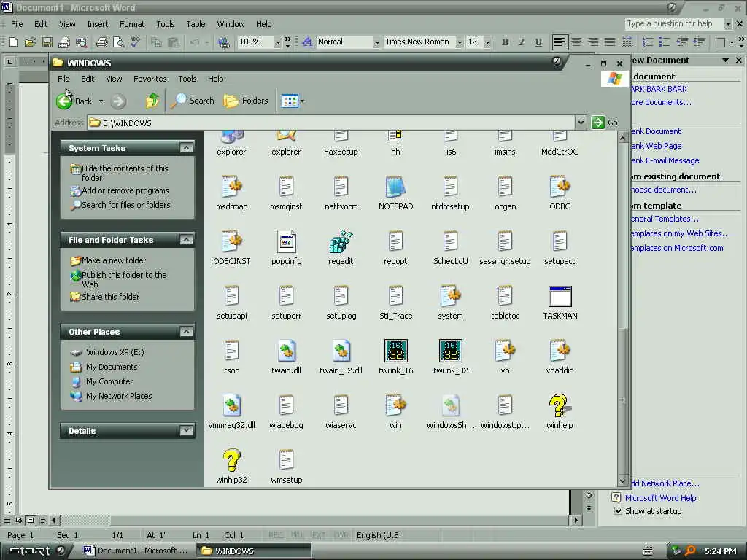The height and width of the screenshot is (560, 747).
Task: Open Print Preview from Word toolbar
Action: [x=118, y=42]
